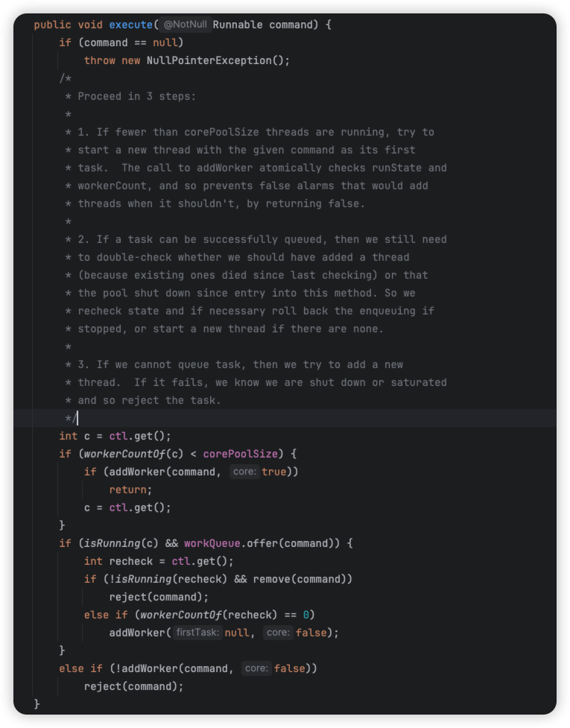Click the public keyword
This screenshot has width=570, height=728.
[x=53, y=25]
